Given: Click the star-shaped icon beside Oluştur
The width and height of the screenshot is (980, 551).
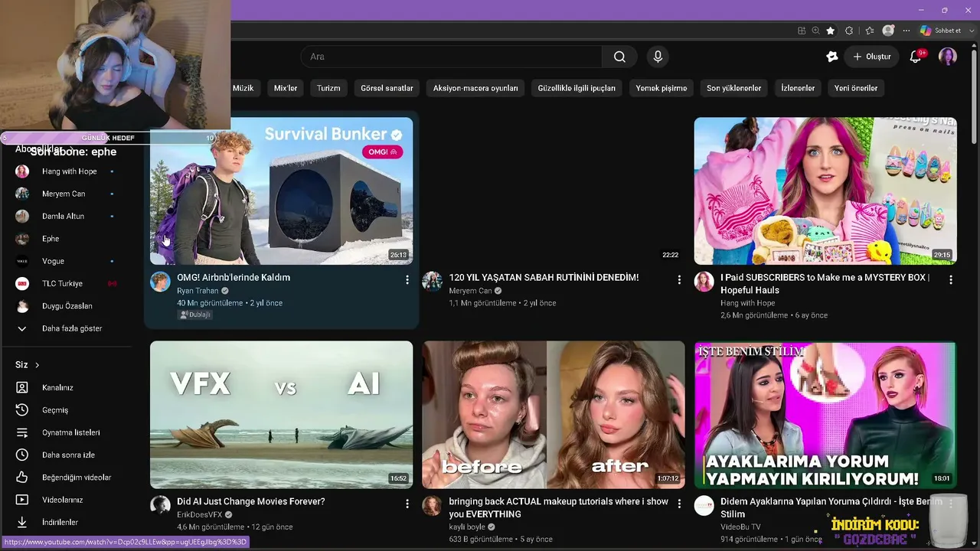Looking at the screenshot, I should coord(832,57).
